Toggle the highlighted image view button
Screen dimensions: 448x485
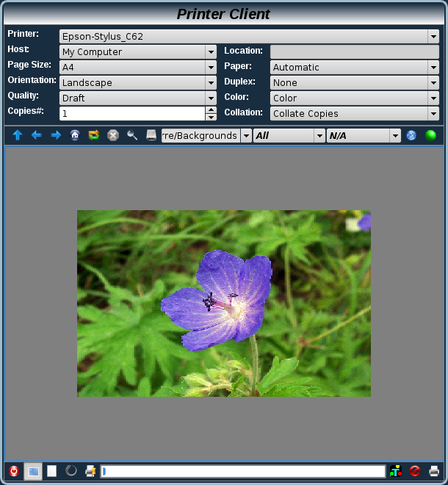pos(33,471)
